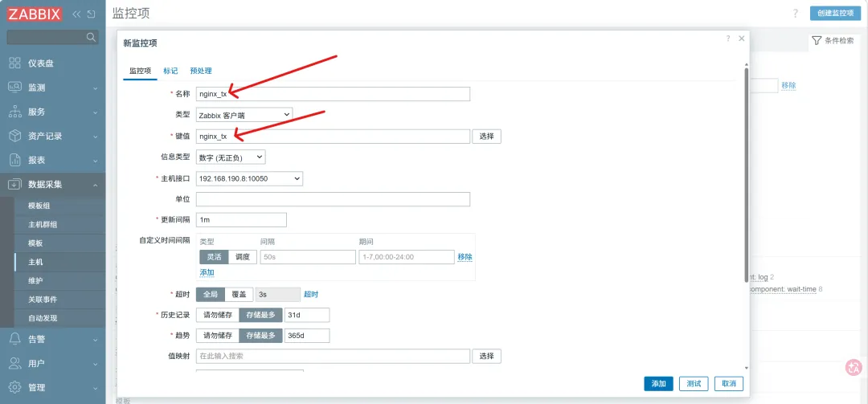
Task: Select 全局 timeout option
Action: tap(211, 295)
